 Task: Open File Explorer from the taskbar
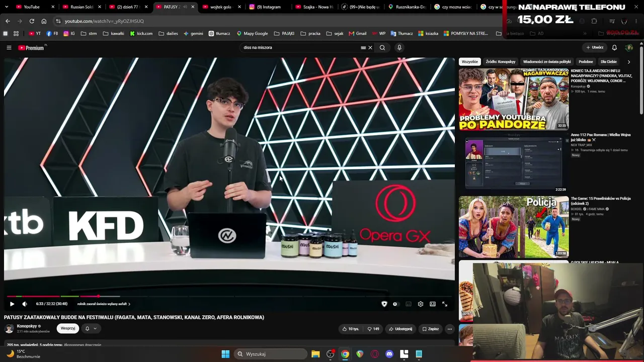315,354
